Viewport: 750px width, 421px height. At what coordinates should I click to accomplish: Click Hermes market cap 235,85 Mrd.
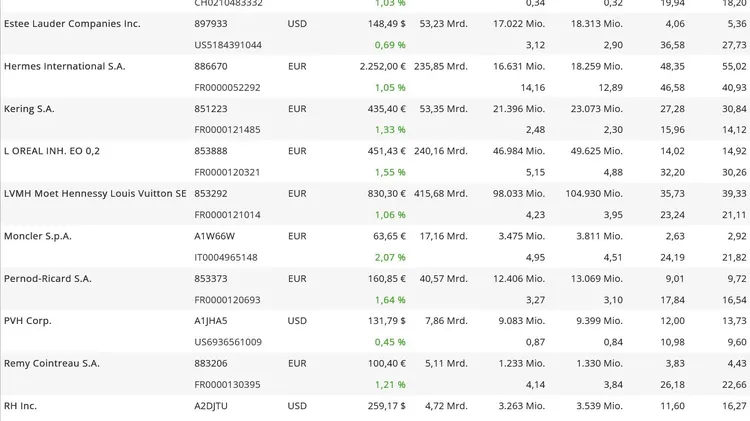441,66
